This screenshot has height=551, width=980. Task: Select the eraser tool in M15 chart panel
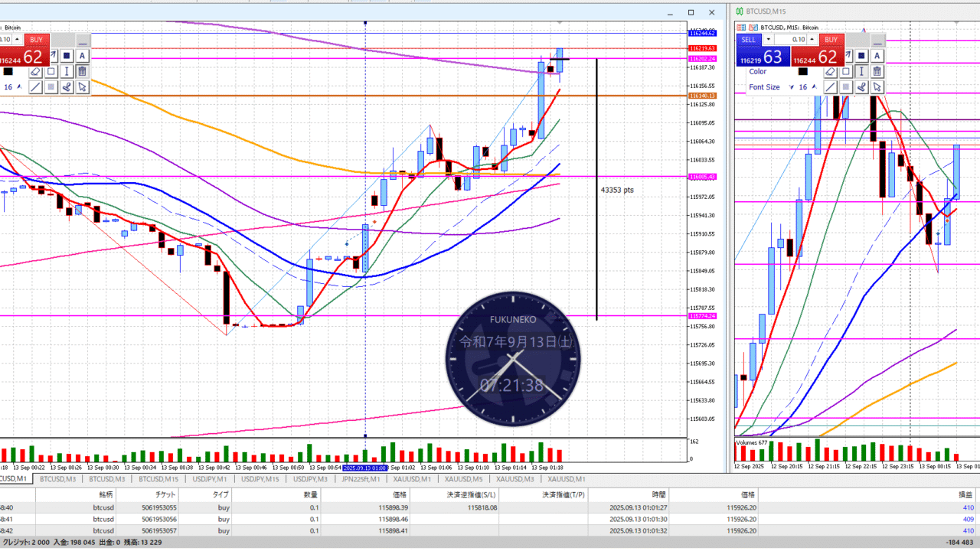point(830,71)
